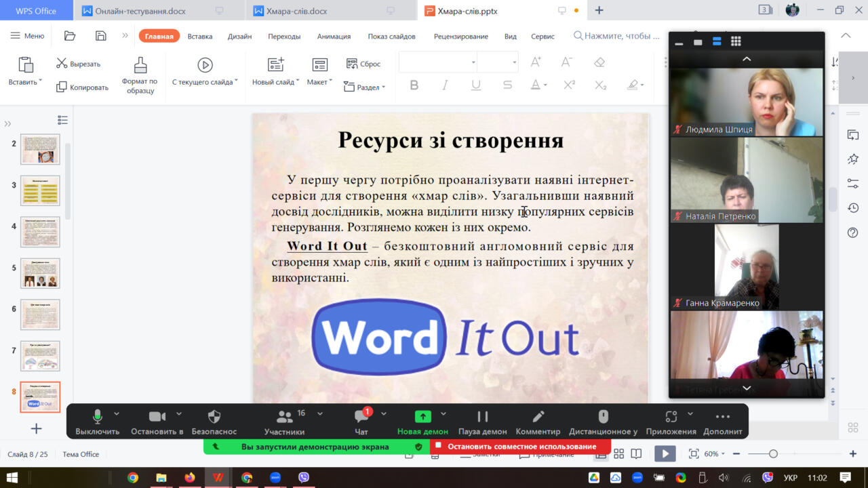This screenshot has width=868, height=488.
Task: Open Participants (Участники) panel in Zoom
Action: coord(285,421)
